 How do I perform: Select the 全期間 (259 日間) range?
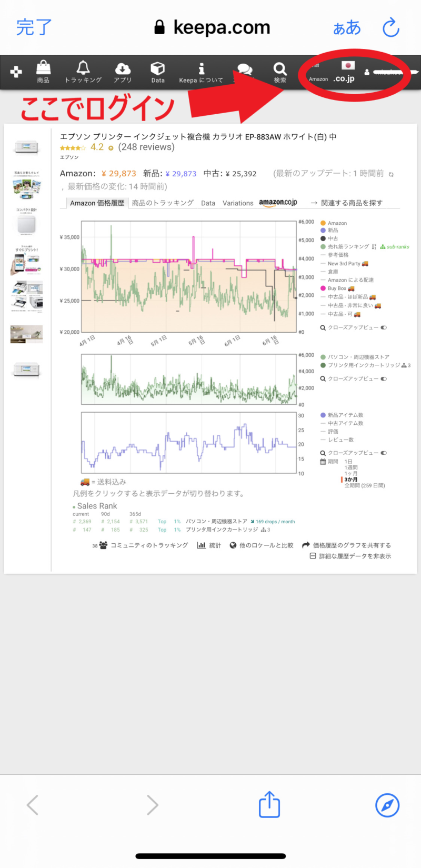click(x=365, y=485)
